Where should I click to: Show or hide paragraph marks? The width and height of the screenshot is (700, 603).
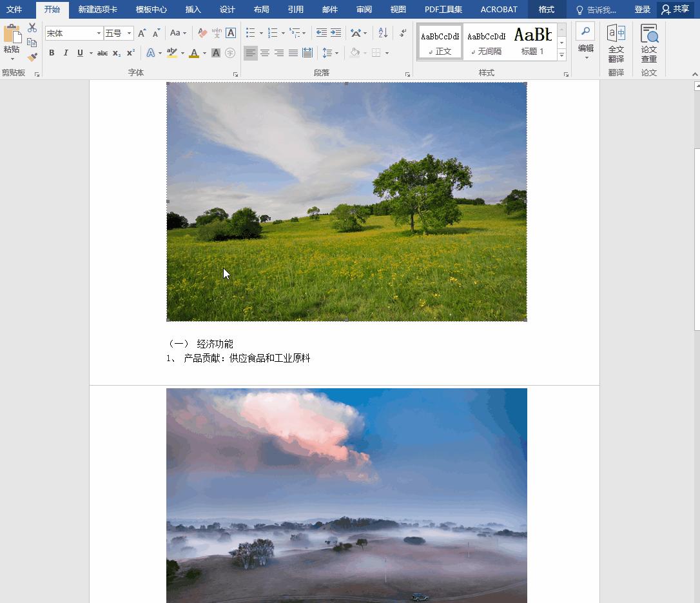point(403,33)
